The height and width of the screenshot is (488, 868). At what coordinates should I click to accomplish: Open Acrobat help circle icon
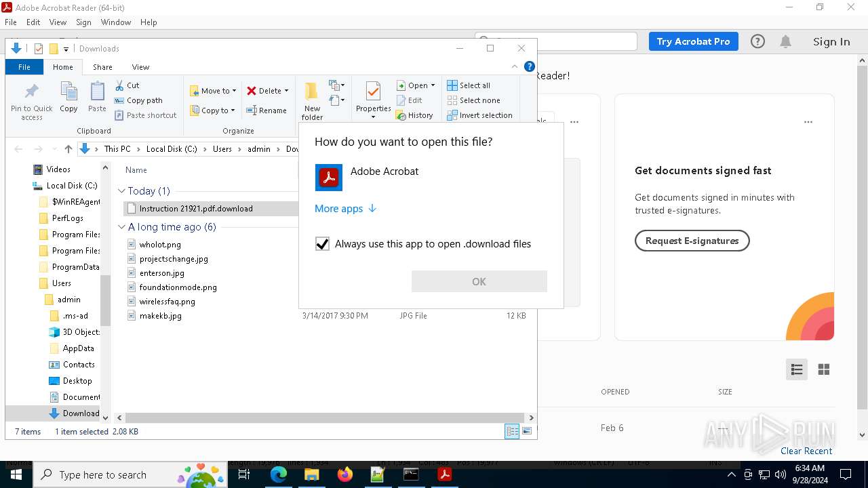(757, 41)
